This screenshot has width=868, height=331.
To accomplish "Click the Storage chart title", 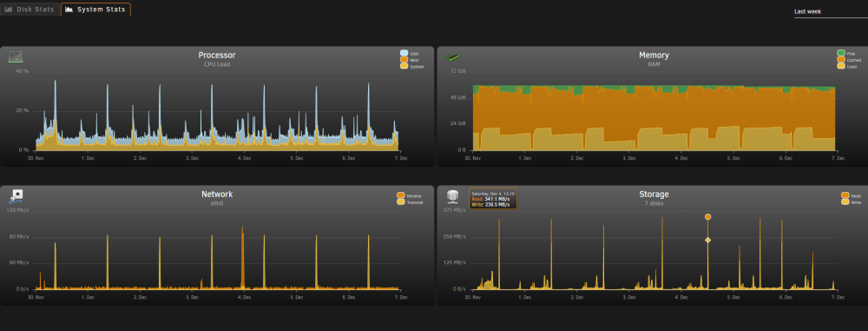I will pyautogui.click(x=654, y=195).
